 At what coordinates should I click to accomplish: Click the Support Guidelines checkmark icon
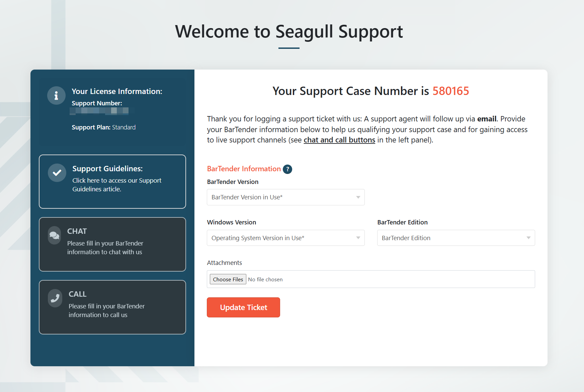click(x=57, y=173)
